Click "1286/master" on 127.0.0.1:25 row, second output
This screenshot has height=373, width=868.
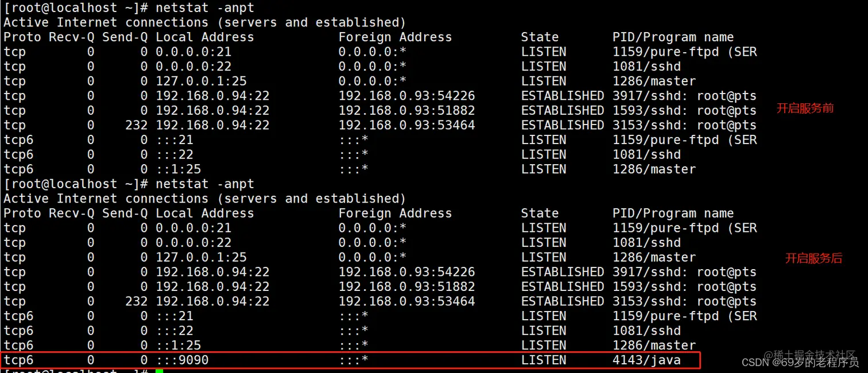click(654, 257)
